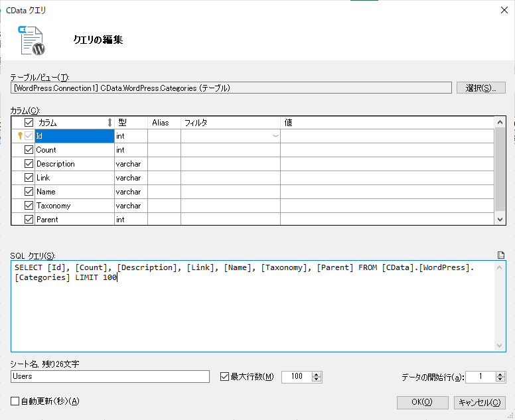Click the 値 column header
Viewport: 515px width, 420px height.
point(387,123)
